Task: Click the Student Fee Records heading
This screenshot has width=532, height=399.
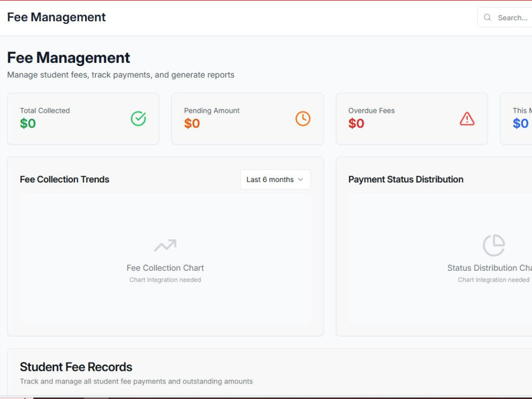Action: [x=76, y=367]
